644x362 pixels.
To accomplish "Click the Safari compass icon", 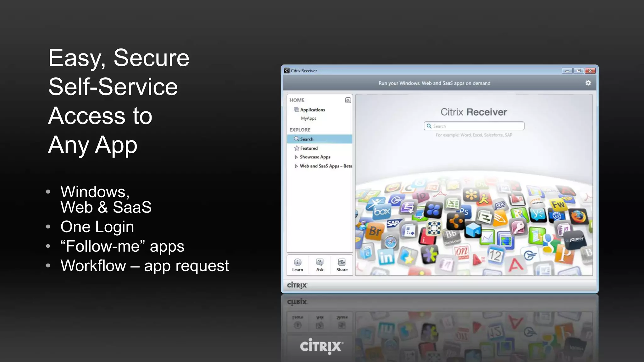I will (x=391, y=242).
